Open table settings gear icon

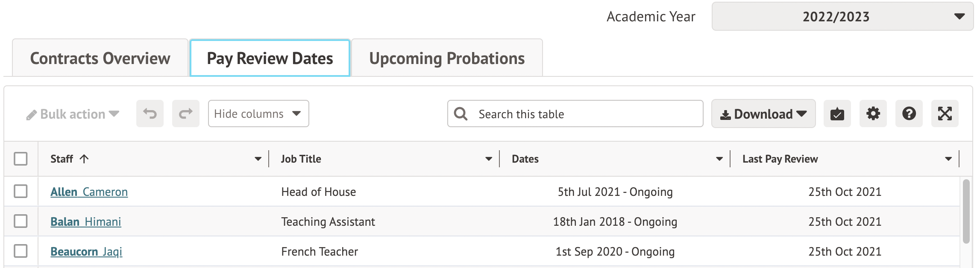(x=873, y=114)
